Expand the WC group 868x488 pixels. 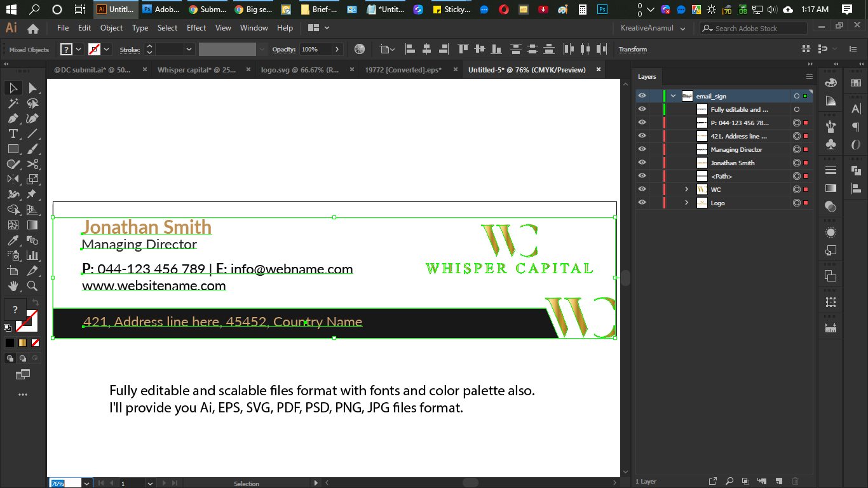point(686,189)
